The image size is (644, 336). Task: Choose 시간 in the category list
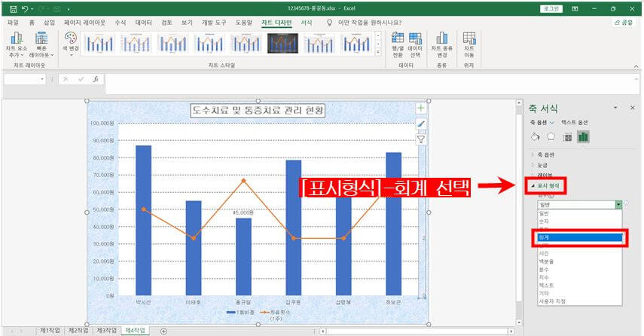tap(580, 253)
